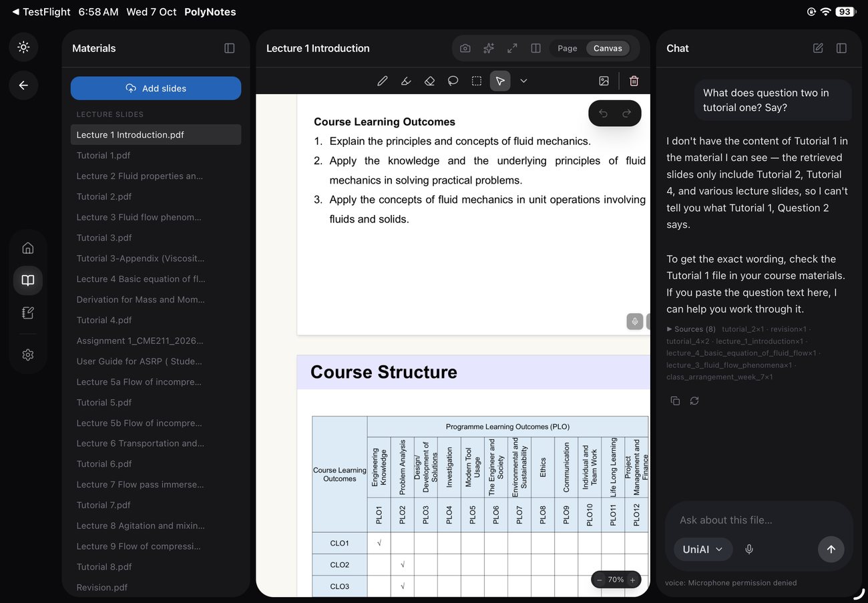
Task: Go back using the left arrow button
Action: pos(23,85)
